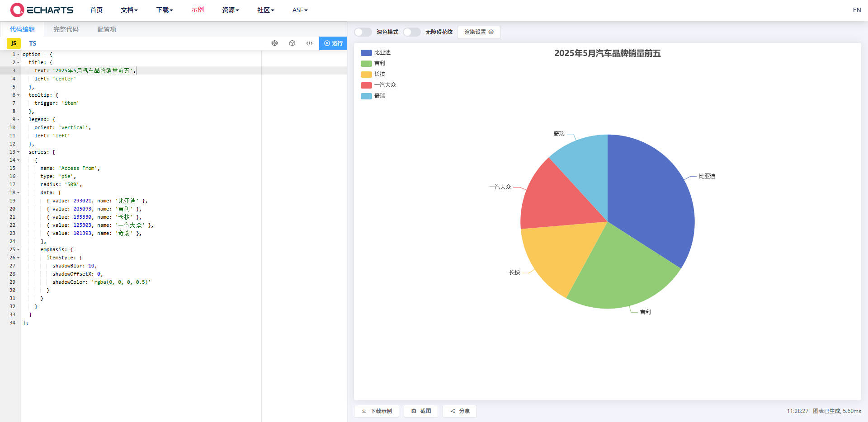Image resolution: width=868 pixels, height=422 pixels.
Task: Collapse code fold arrow at line 1
Action: tap(18, 54)
